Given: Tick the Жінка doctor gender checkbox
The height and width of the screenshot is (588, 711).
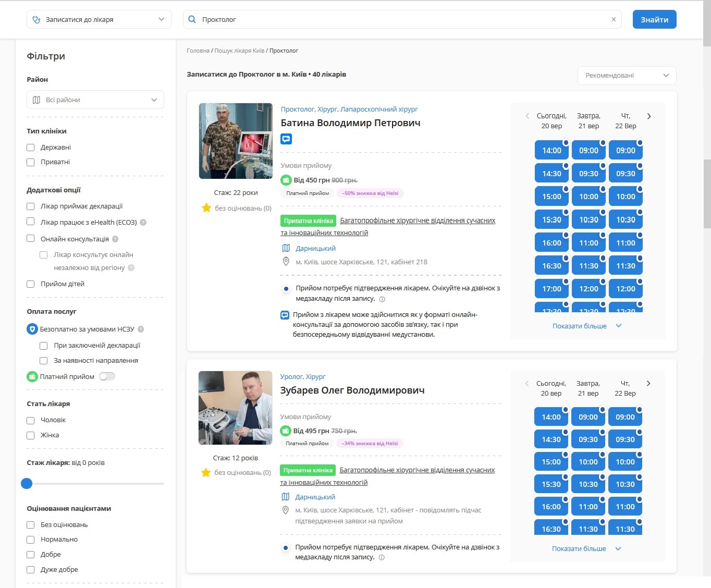Looking at the screenshot, I should pos(31,435).
